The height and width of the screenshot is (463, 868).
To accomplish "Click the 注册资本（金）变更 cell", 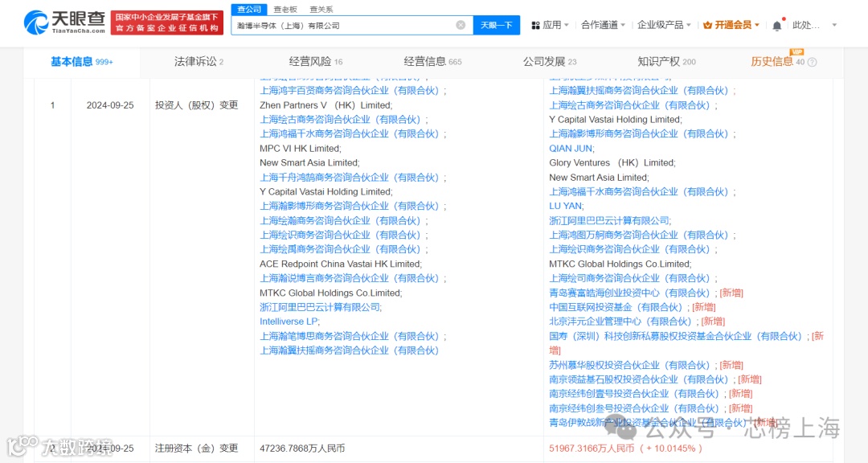I will coord(197,449).
